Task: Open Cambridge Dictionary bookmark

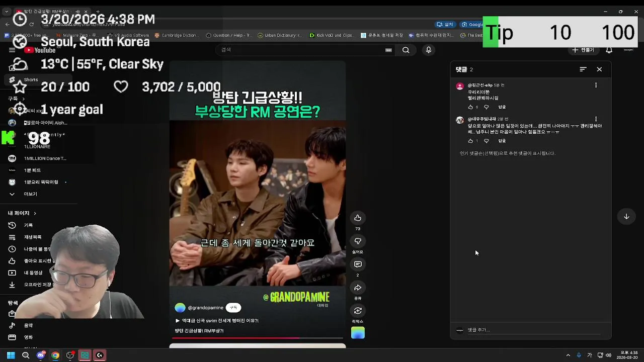Action: click(x=176, y=35)
